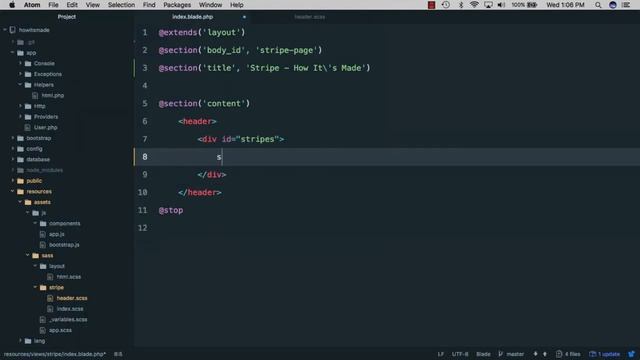The width and height of the screenshot is (640, 360).
Task: Open the File menu
Action: click(x=53, y=5)
